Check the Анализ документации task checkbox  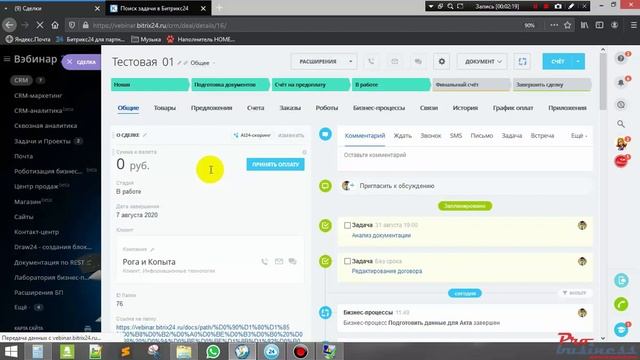point(347,225)
